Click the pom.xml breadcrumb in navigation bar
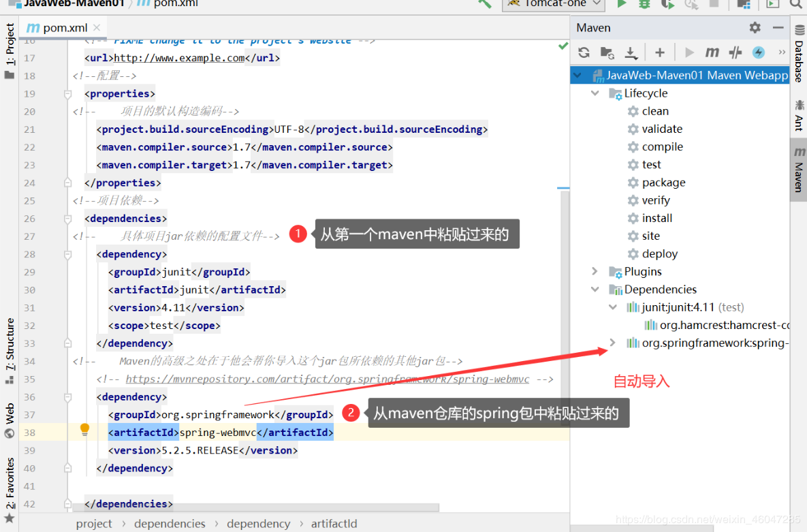This screenshot has height=532, width=807. click(168, 4)
